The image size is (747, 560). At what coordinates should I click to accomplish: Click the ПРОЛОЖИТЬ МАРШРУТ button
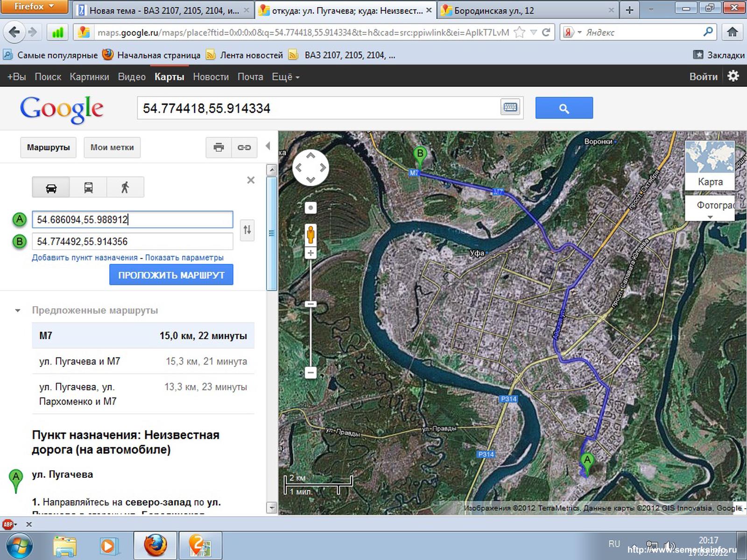[x=171, y=275]
